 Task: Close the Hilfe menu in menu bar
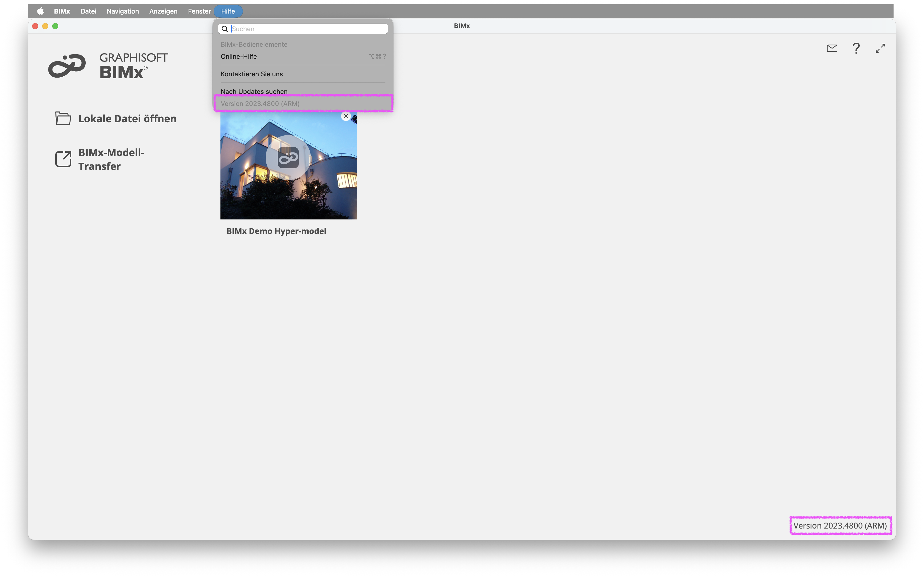(228, 11)
